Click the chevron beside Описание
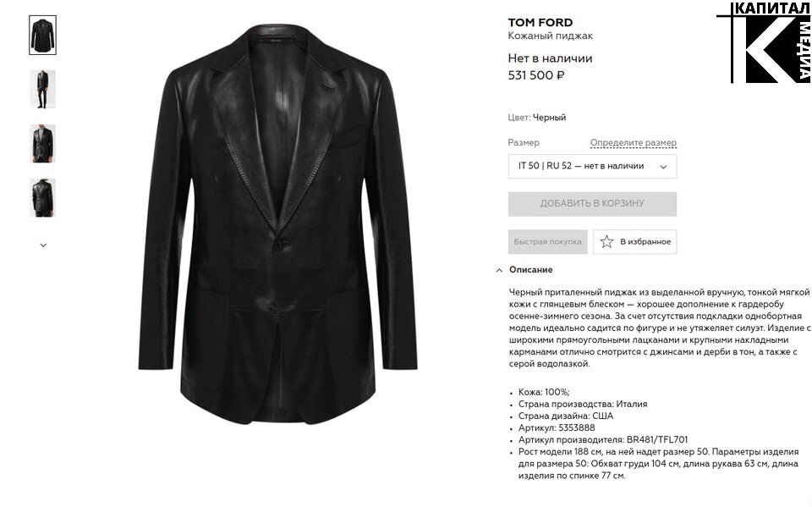Screen dimensions: 812x507 point(499,270)
